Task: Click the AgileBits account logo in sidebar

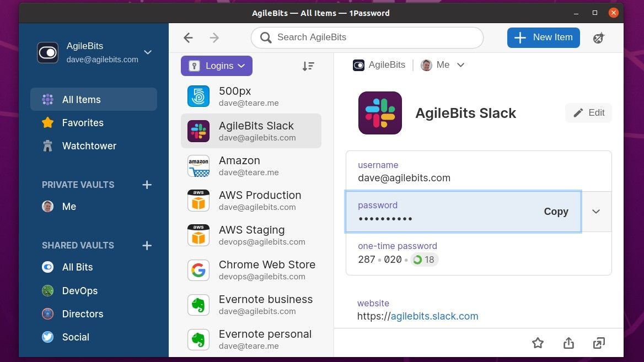Action: click(x=47, y=52)
